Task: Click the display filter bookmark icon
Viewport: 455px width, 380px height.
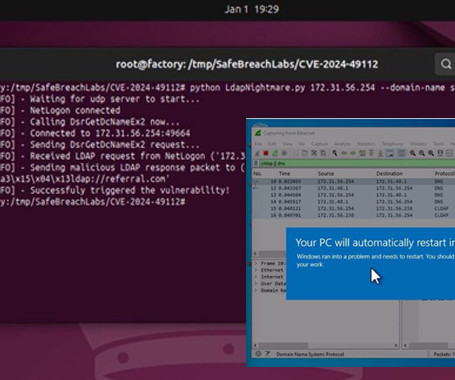Action: click(x=256, y=163)
